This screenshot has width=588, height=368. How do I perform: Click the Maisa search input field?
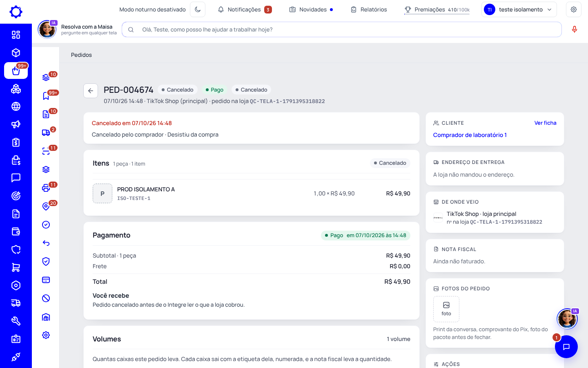point(342,29)
